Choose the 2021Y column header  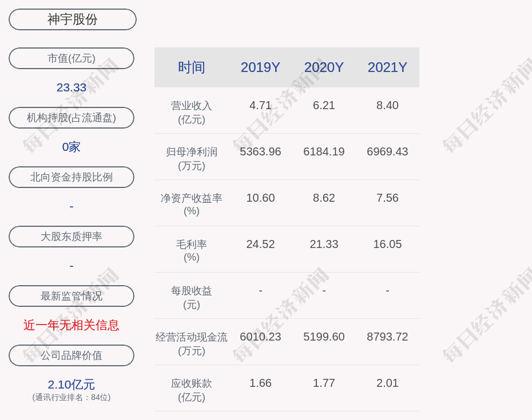coord(387,67)
